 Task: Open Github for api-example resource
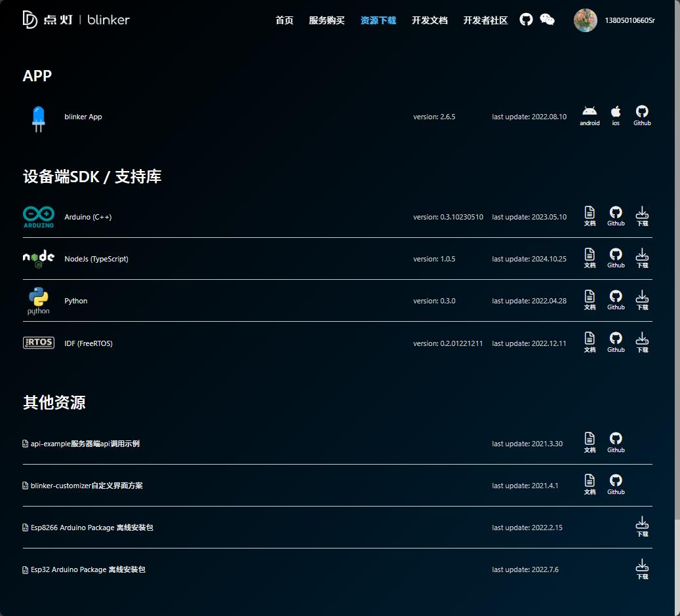click(616, 442)
